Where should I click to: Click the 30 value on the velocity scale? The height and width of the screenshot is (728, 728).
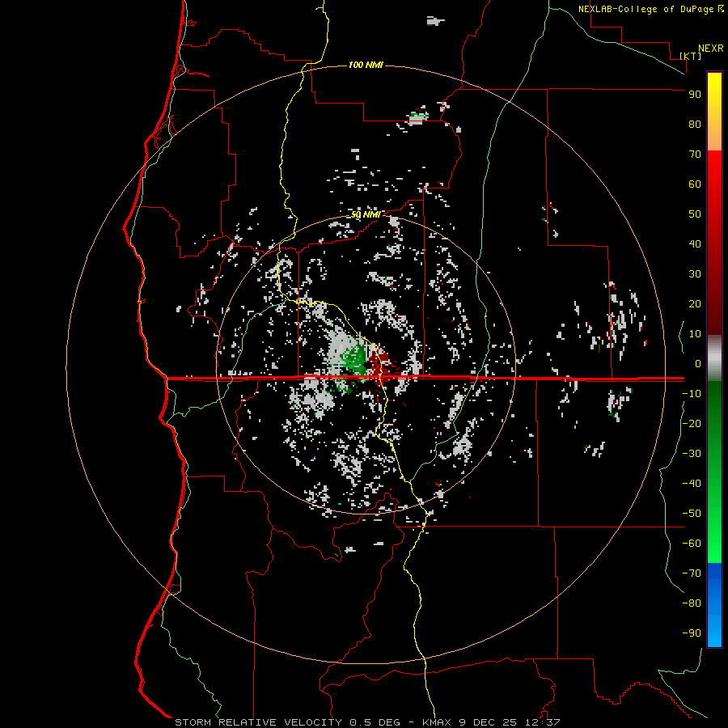(x=695, y=274)
